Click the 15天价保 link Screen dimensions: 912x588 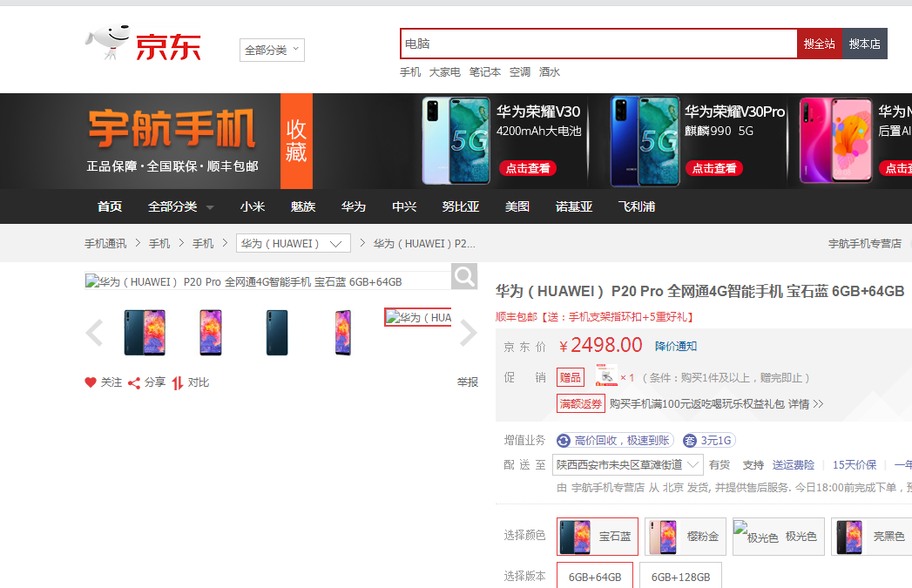(x=855, y=464)
